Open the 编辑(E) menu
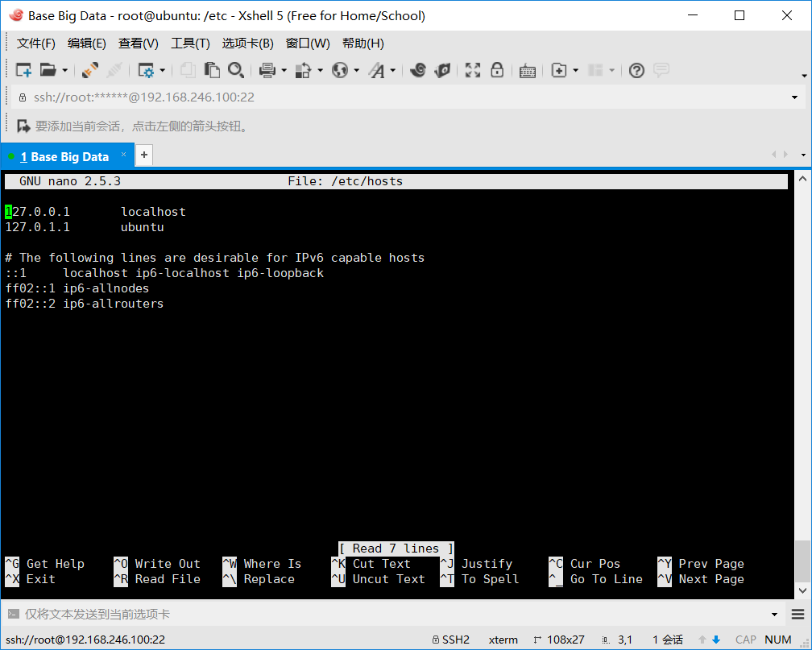Image resolution: width=812 pixels, height=650 pixels. click(x=86, y=43)
